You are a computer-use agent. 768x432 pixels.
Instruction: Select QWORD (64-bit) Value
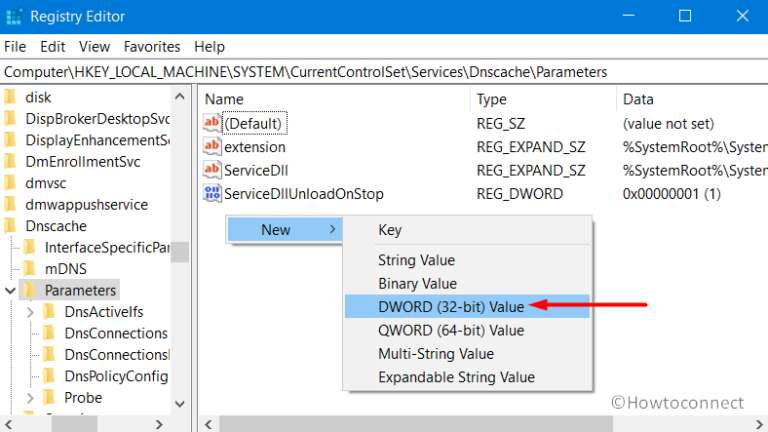pos(467,330)
